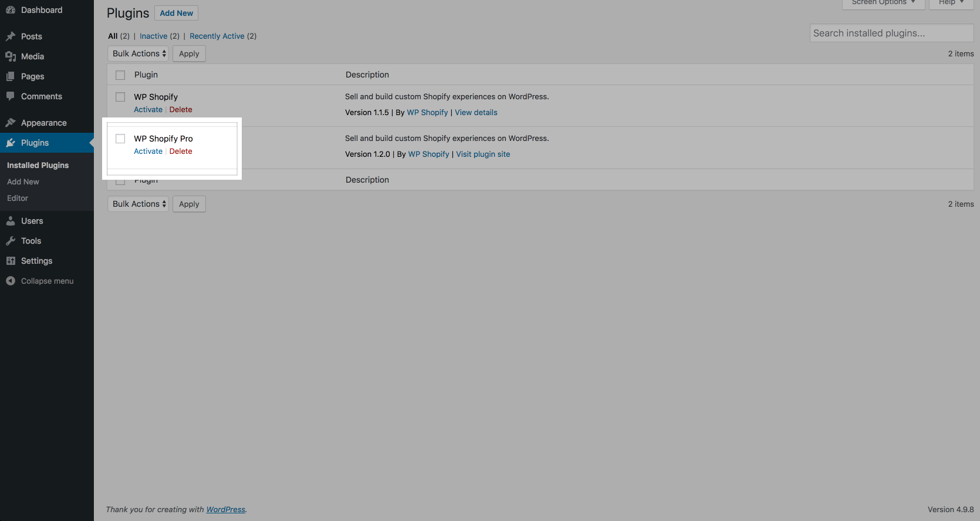The height and width of the screenshot is (521, 980).
Task: Open the Settings menu item
Action: [37, 261]
